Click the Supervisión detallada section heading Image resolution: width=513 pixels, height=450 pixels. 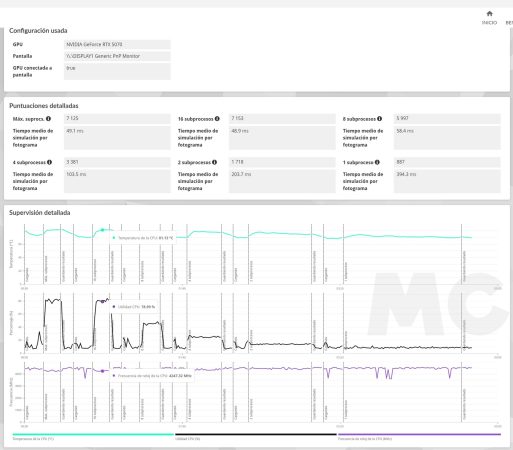40,213
